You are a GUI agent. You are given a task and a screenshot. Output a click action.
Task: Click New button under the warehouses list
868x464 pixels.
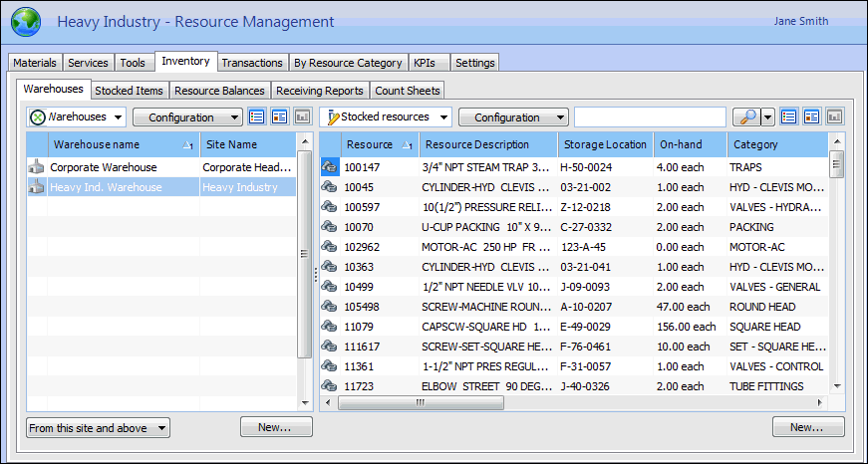pyautogui.click(x=276, y=427)
